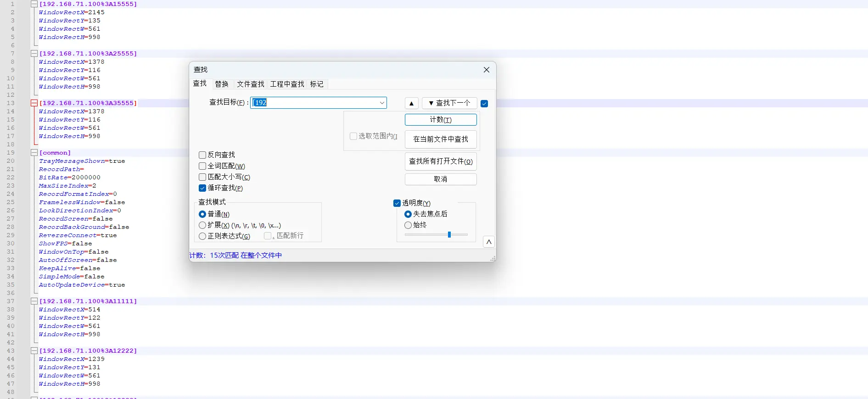Click 查找所有打开文件 button
Image resolution: width=868 pixels, height=399 pixels.
[441, 161]
